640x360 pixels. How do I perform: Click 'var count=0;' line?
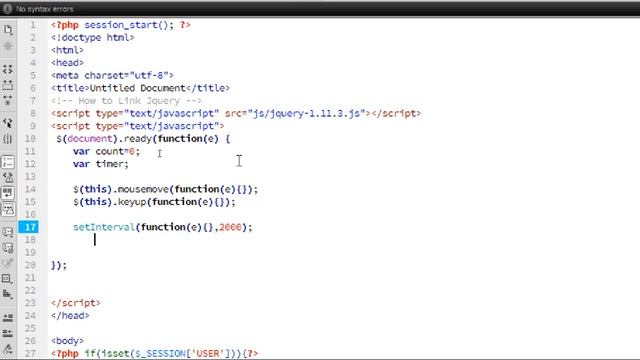107,151
